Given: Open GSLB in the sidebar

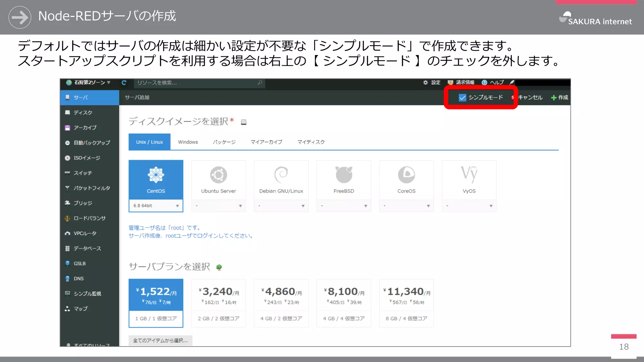Looking at the screenshot, I should (90, 263).
